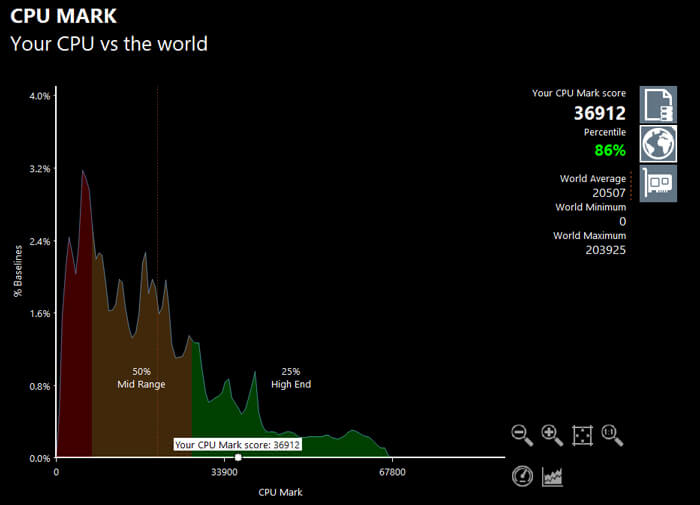
Task: Click the World Maximum value 203925
Action: pyautogui.click(x=605, y=250)
